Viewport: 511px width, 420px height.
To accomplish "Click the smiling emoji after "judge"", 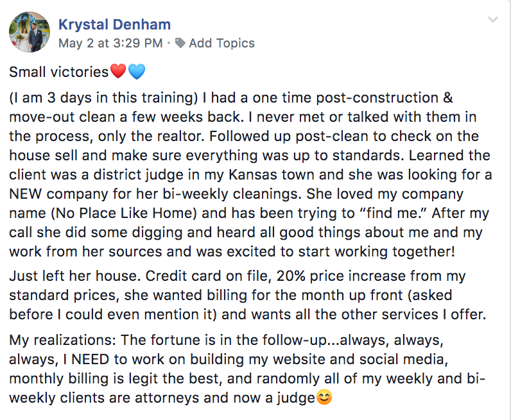I will (x=325, y=398).
